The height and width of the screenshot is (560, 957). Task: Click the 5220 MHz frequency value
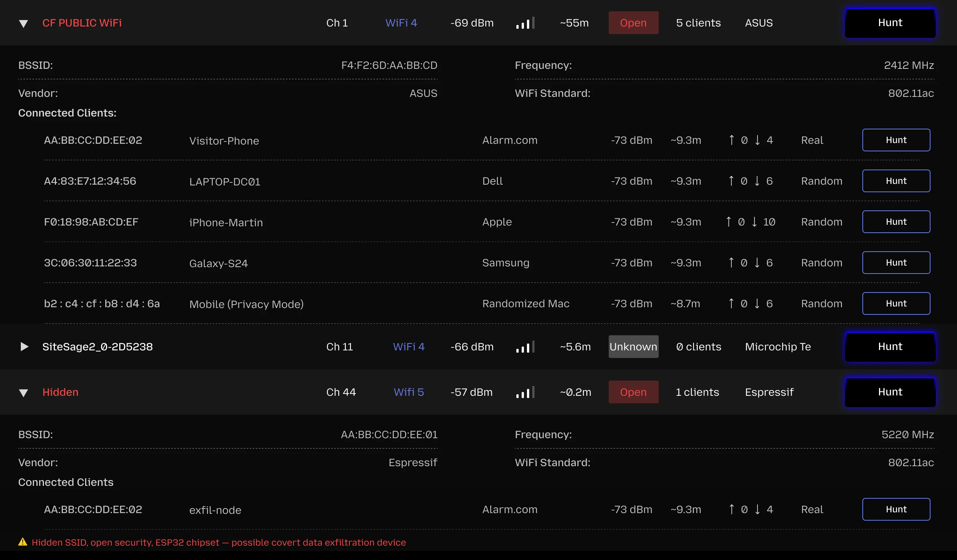click(908, 434)
